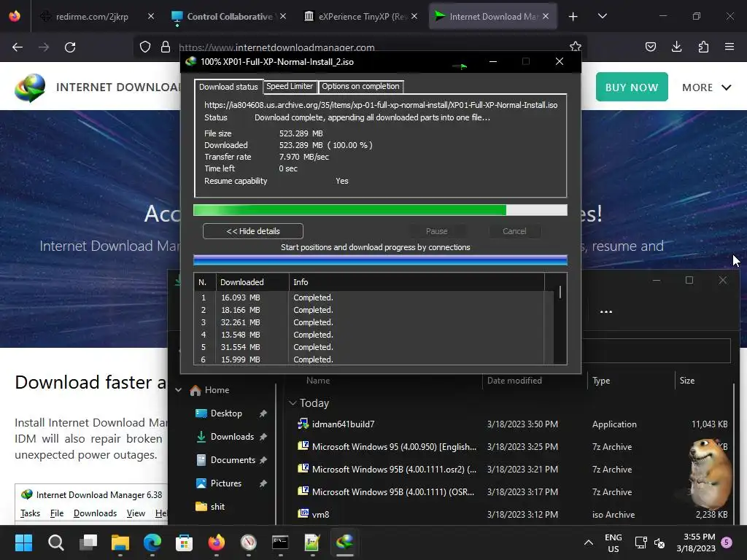The width and height of the screenshot is (747, 560).
Task: Reload the current page
Action: [x=70, y=47]
